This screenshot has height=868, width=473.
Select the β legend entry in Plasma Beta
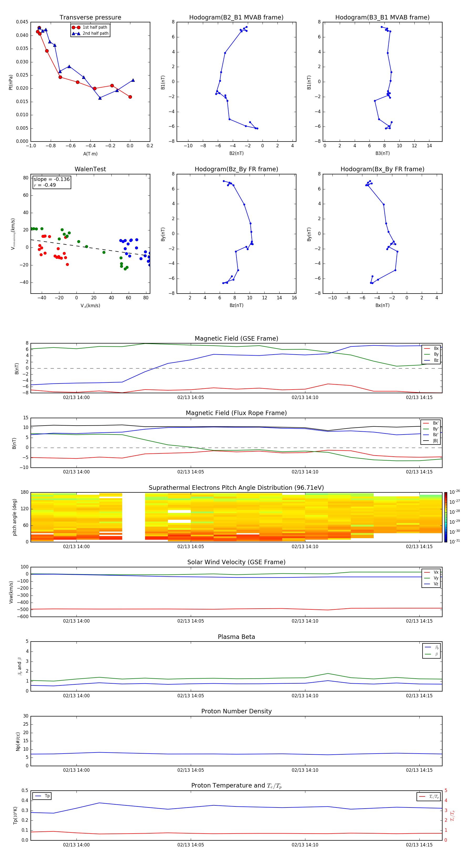pos(431,654)
